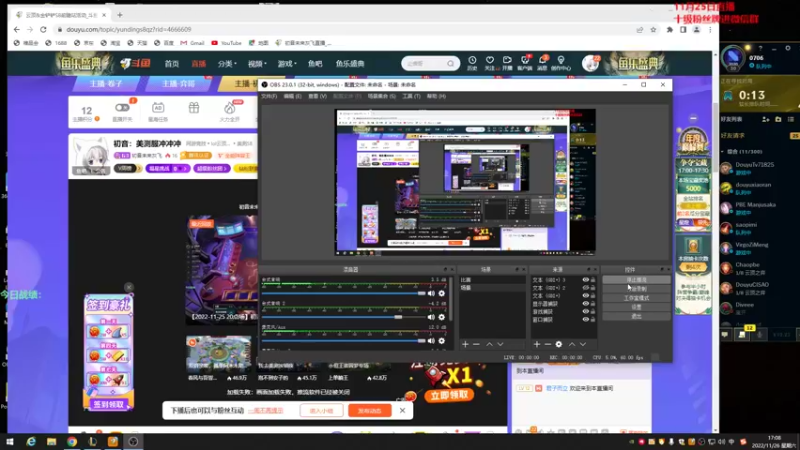The image size is (800, 450).
Task: Mute the first OBS mixer audio channel
Action: click(431, 293)
